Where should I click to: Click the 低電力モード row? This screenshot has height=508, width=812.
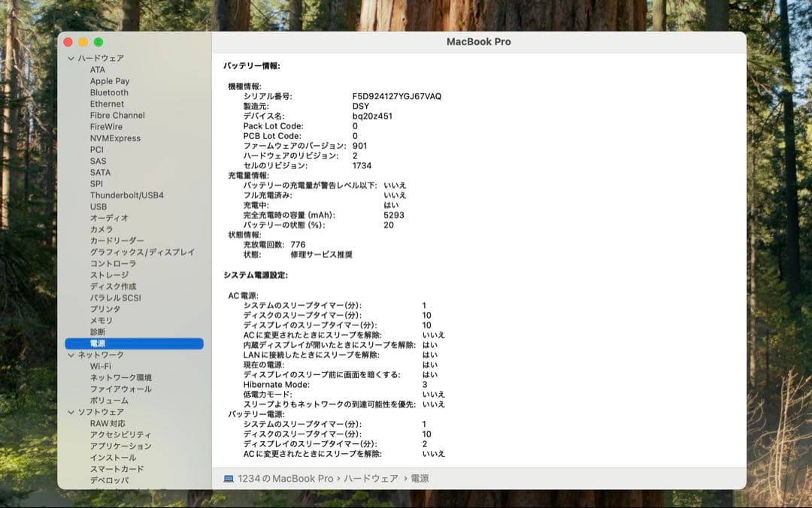pos(344,395)
